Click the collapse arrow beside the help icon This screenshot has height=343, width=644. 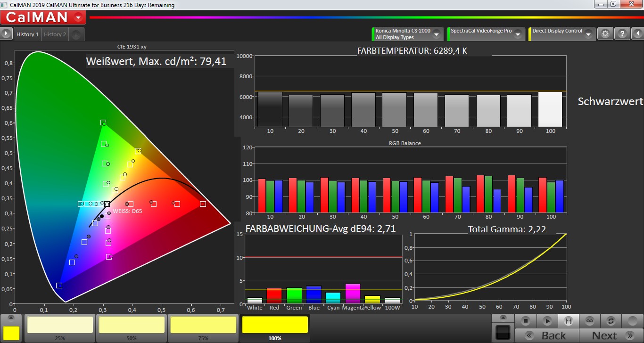[637, 34]
